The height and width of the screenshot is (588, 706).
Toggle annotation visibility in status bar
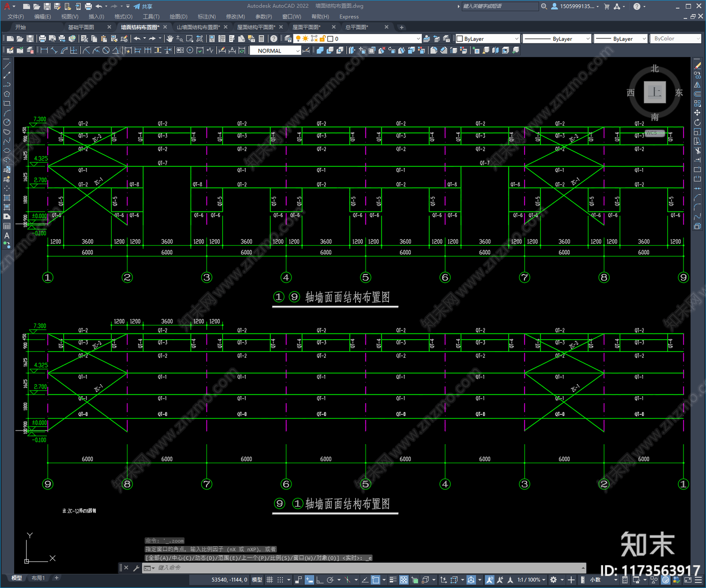(x=489, y=580)
